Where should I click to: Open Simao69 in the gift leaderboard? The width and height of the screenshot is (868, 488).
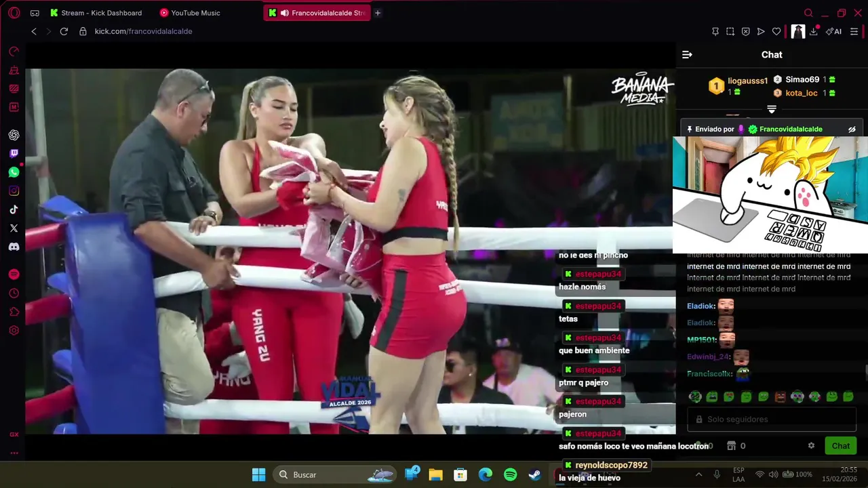point(802,79)
